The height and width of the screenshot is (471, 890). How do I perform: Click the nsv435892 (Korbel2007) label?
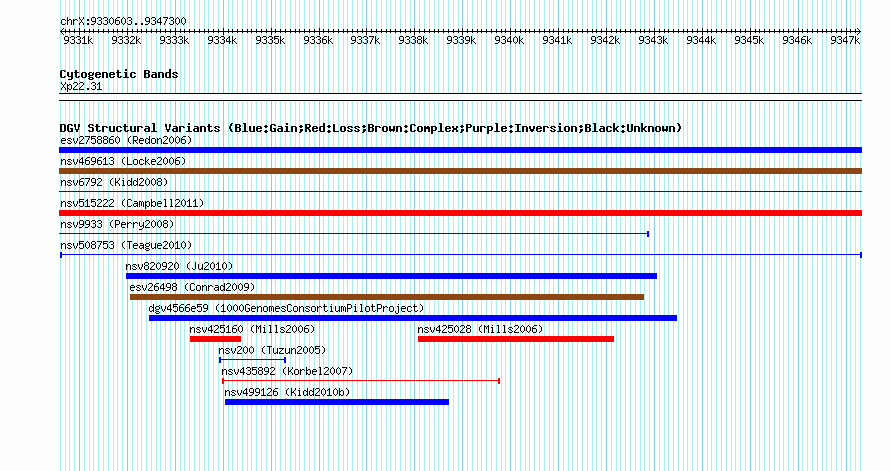click(287, 371)
